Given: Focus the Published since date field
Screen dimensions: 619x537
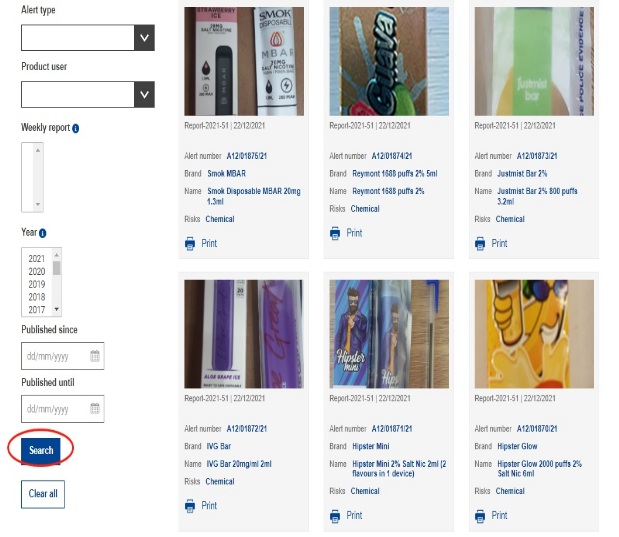Looking at the screenshot, I should point(56,356).
